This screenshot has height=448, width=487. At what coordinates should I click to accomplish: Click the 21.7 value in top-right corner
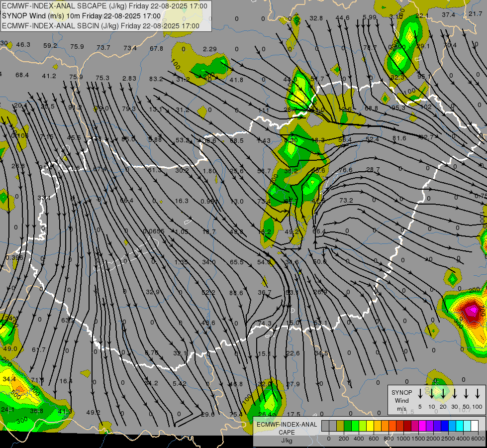point(475,13)
